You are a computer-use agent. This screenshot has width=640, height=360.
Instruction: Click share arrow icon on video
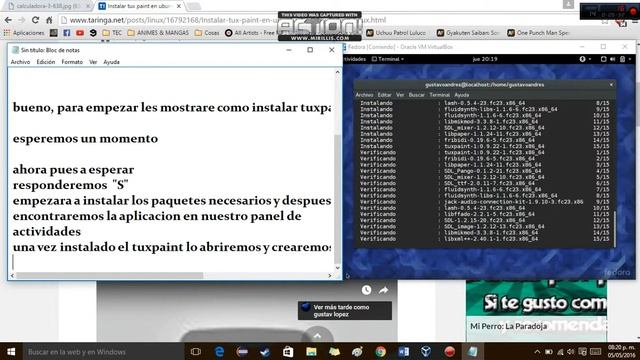[383, 290]
